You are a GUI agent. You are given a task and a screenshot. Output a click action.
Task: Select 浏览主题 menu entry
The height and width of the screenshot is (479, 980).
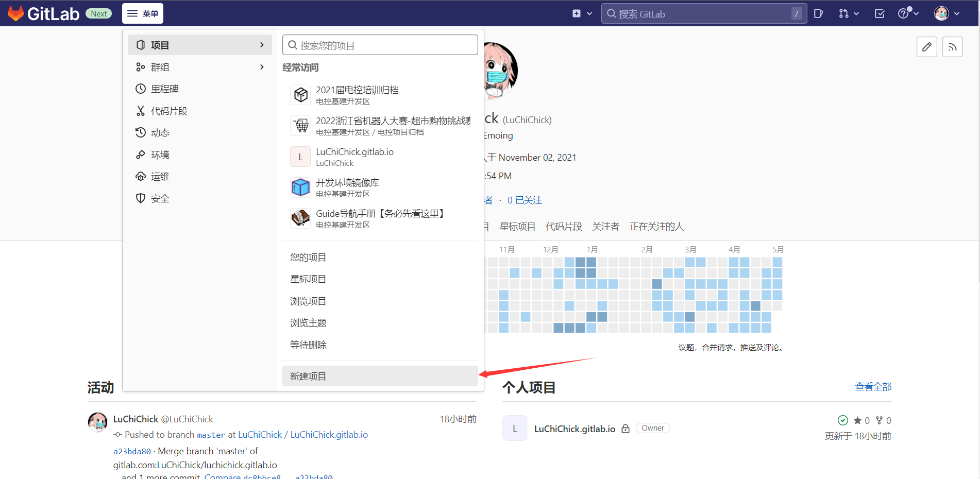(x=380, y=322)
